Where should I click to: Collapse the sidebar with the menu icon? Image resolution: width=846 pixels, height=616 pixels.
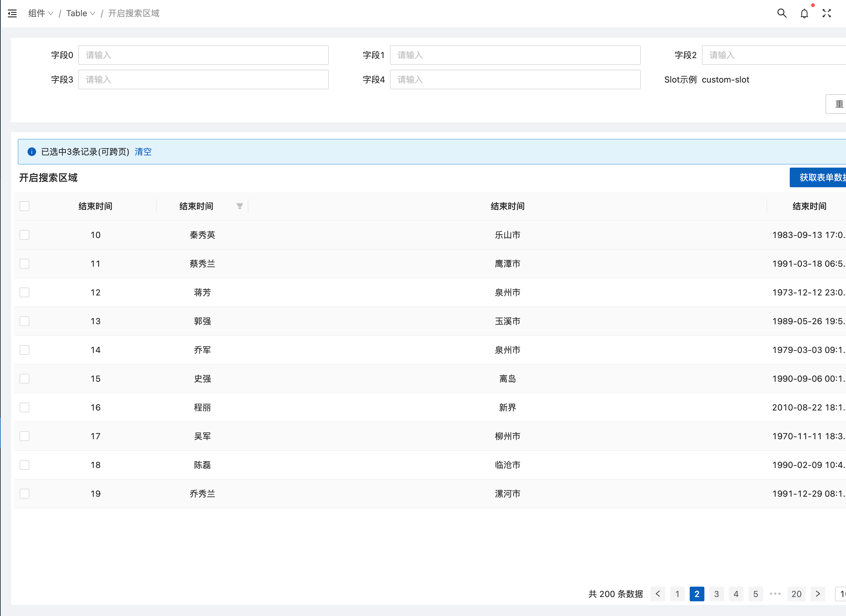click(12, 13)
